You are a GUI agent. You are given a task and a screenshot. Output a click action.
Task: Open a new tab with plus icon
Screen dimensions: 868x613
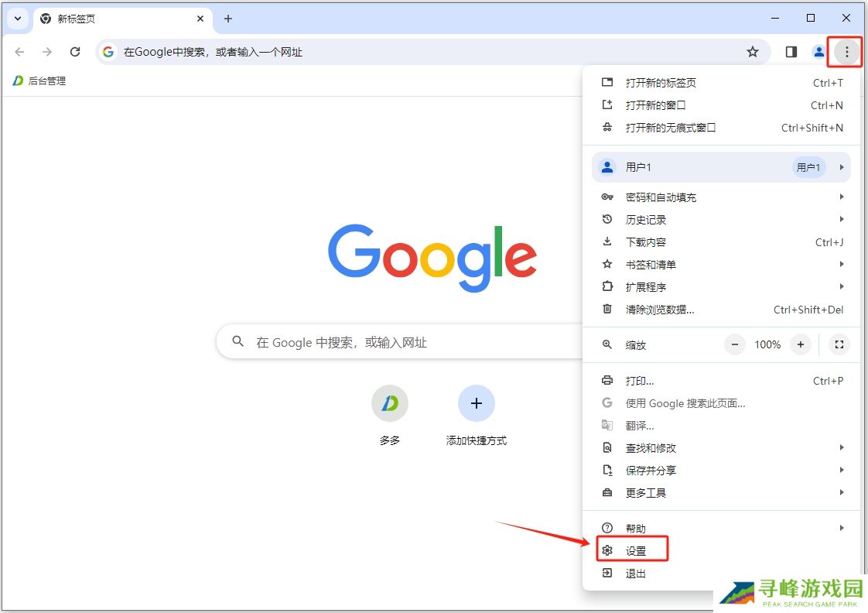[227, 19]
